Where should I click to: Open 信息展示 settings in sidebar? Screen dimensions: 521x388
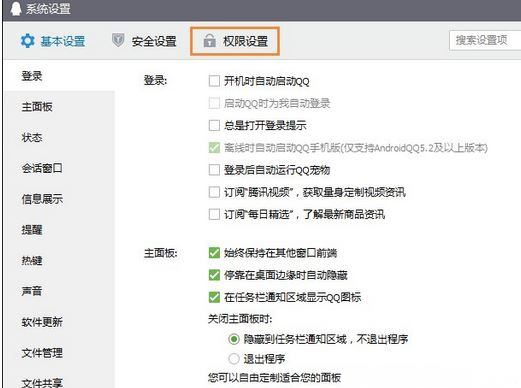coord(42,199)
